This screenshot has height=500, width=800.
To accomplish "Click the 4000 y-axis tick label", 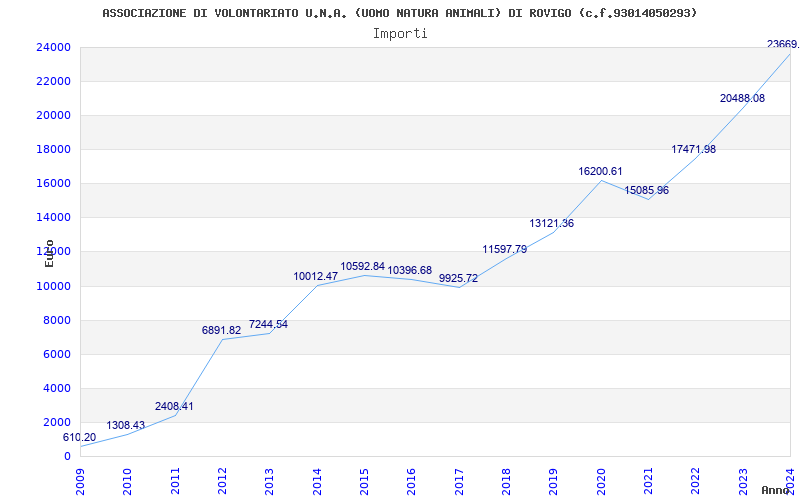I will pyautogui.click(x=56, y=388).
